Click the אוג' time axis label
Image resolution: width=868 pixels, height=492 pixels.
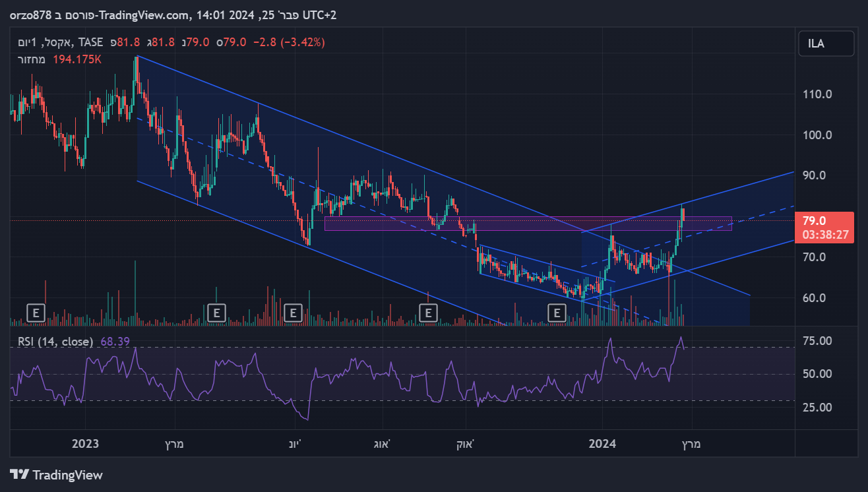(382, 444)
